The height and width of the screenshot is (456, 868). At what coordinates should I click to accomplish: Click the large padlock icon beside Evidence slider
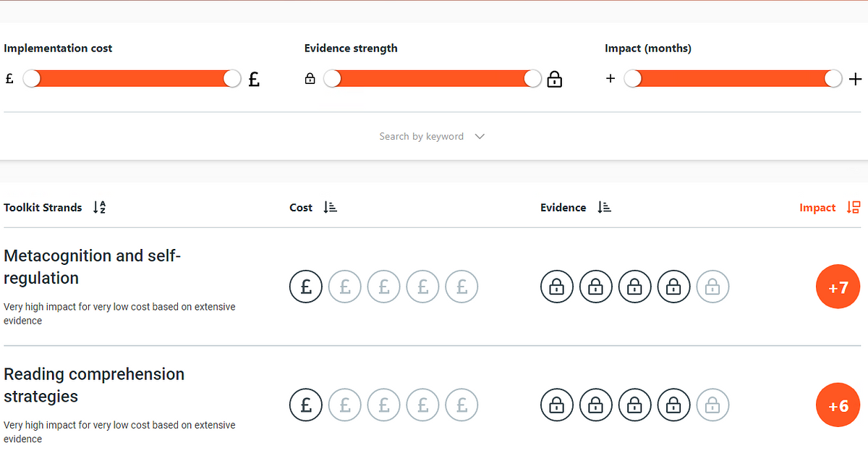point(555,80)
